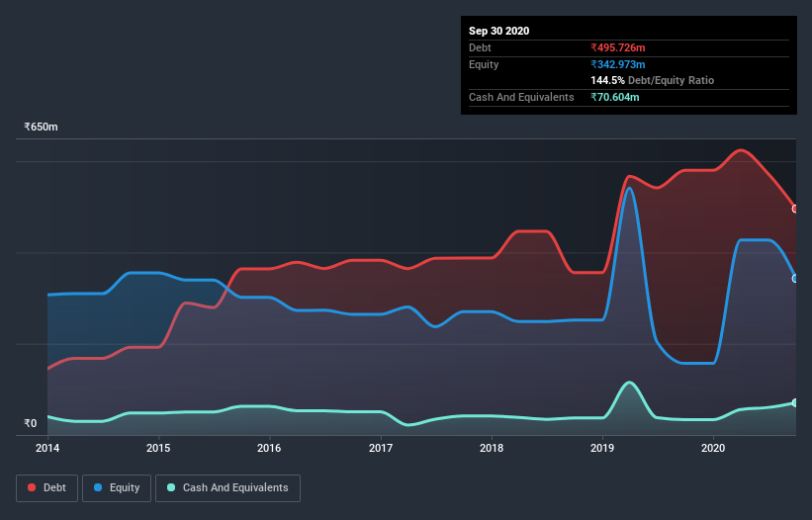Click the ₹495.726m debt value
This screenshot has width=812, height=520.
(x=618, y=48)
